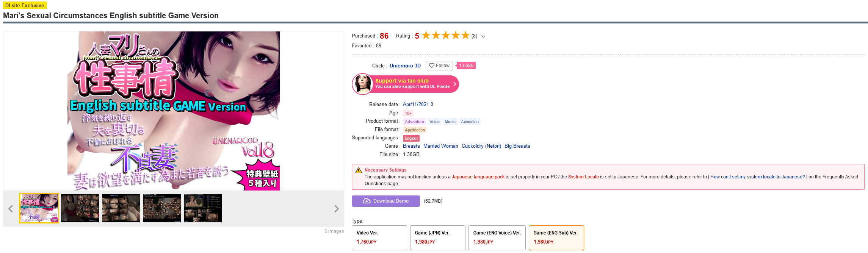The height and width of the screenshot is (253, 868).
Task: Click the 13,686 follower count badge
Action: (x=466, y=66)
